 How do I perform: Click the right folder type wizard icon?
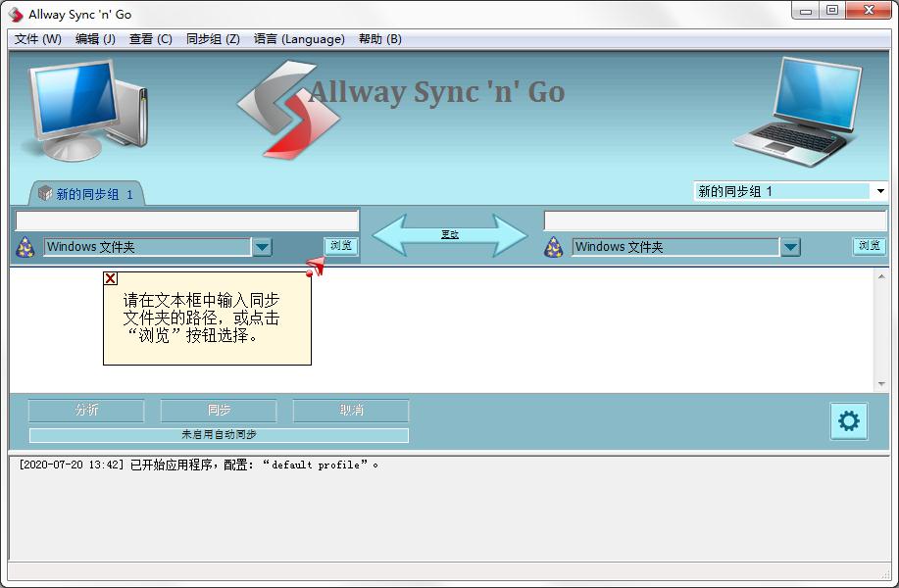point(554,247)
